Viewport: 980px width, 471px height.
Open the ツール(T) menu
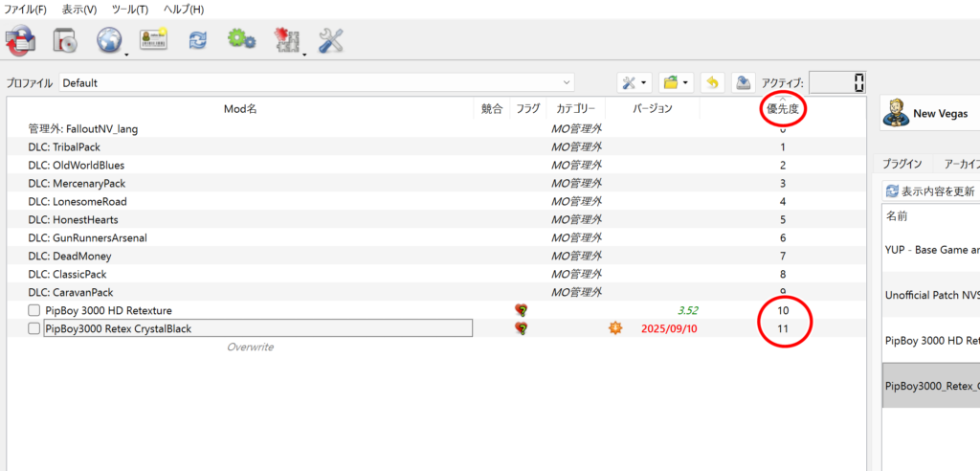(x=129, y=10)
